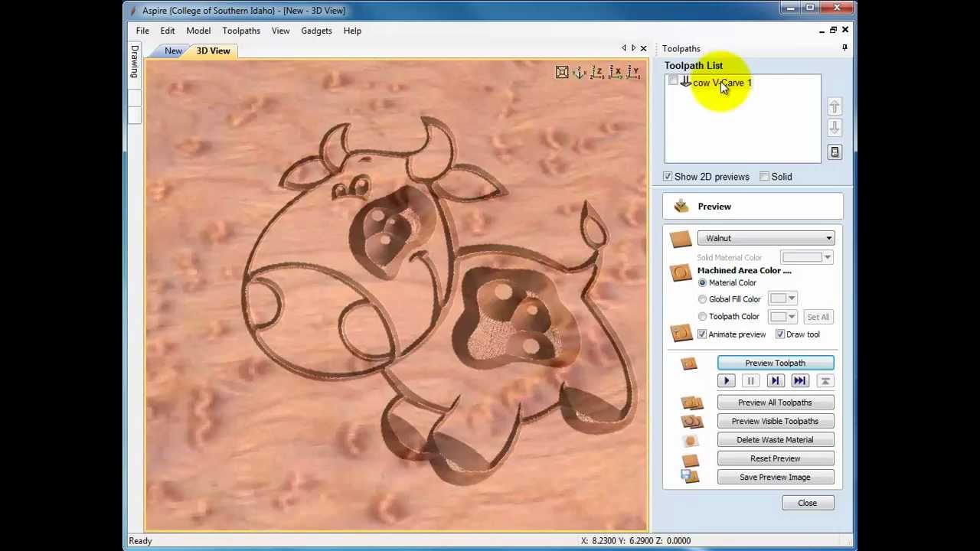The width and height of the screenshot is (980, 551).
Task: Open the toolpath list summary icon below the arrows
Action: coord(835,152)
